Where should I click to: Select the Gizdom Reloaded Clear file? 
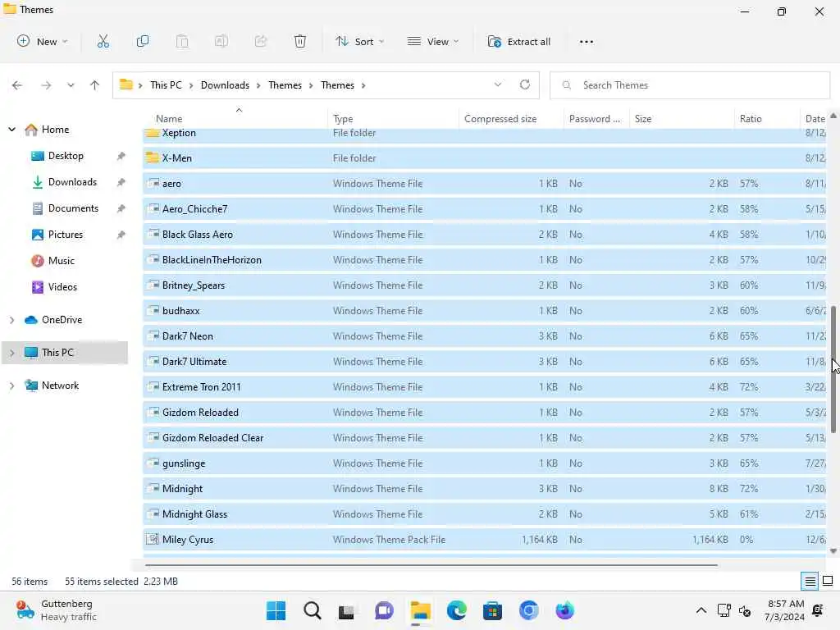[484, 438]
